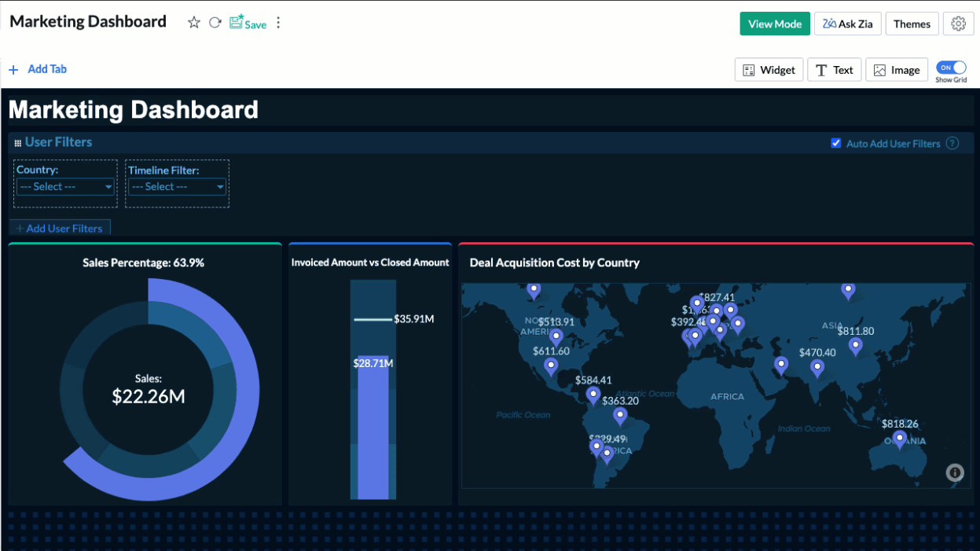This screenshot has height=551, width=980.
Task: Save the dashboard using Save icon
Action: tap(248, 23)
